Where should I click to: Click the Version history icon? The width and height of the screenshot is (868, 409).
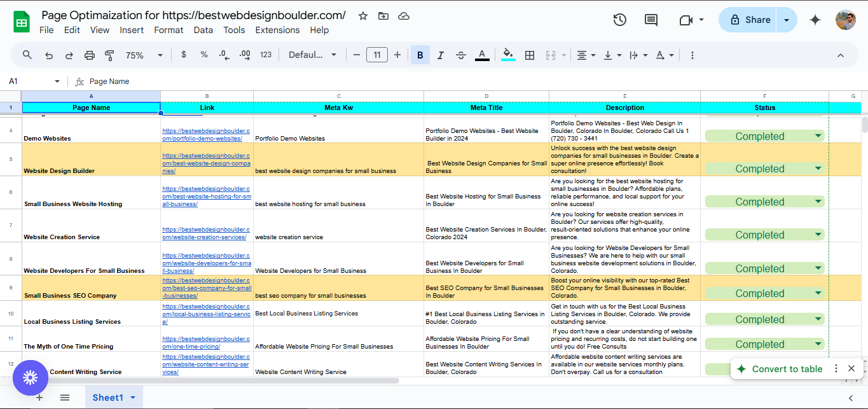[x=619, y=20]
